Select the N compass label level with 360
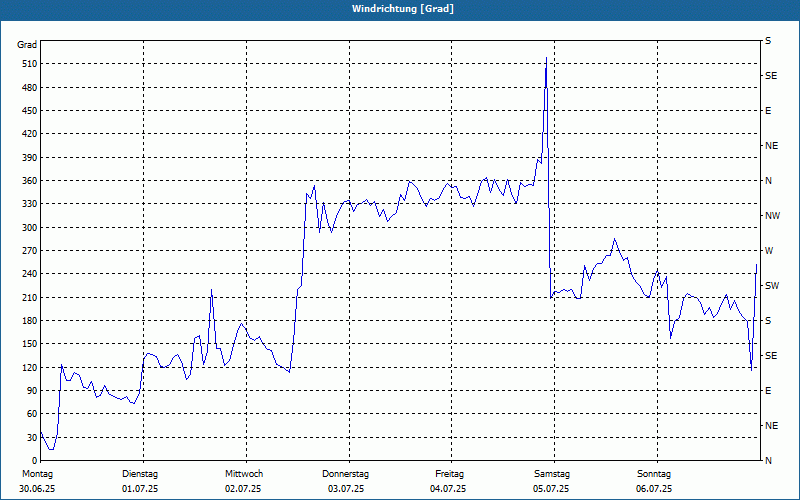The image size is (800, 500). [x=768, y=181]
